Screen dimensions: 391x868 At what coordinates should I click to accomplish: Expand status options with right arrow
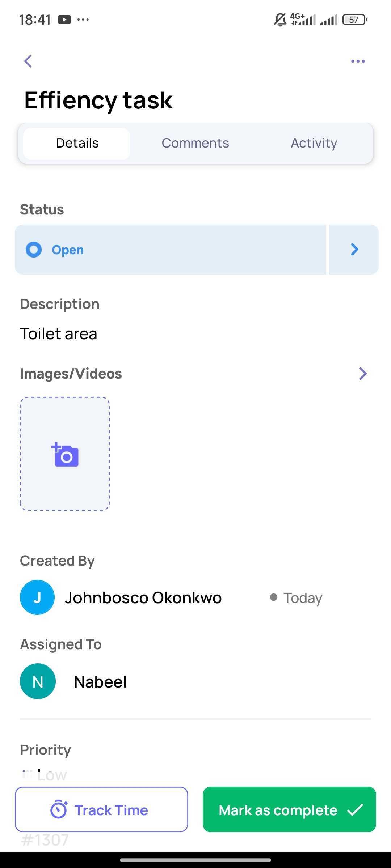[x=354, y=250]
